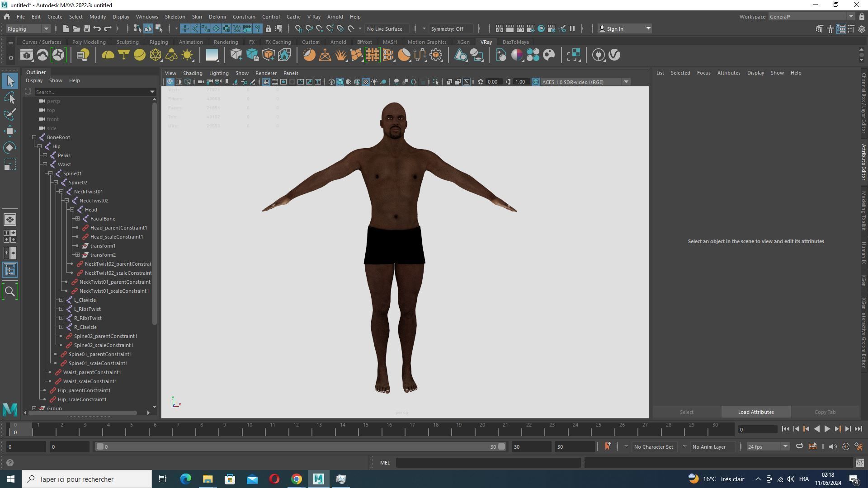
Task: Click the Open Scene folder icon
Action: tap(76, 28)
